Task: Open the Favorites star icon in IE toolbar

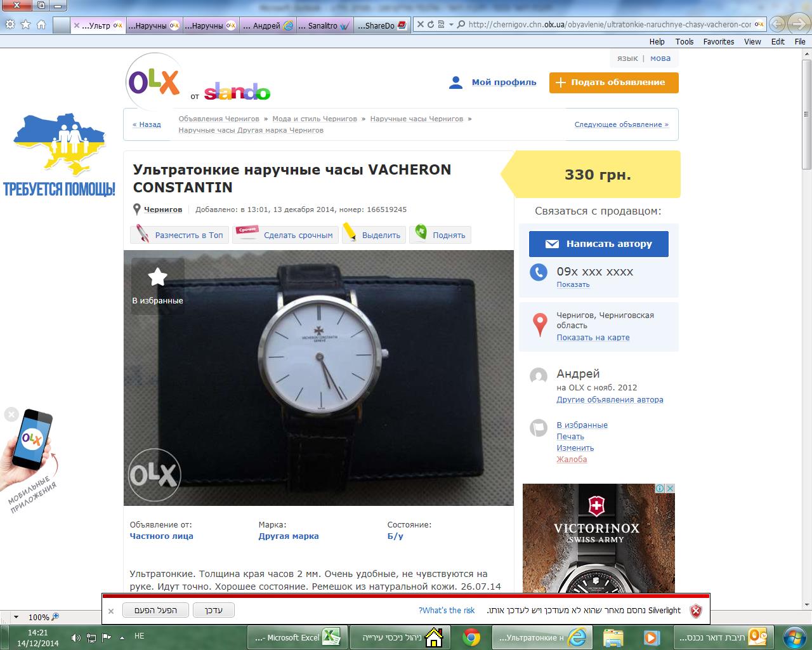Action: coord(25,25)
